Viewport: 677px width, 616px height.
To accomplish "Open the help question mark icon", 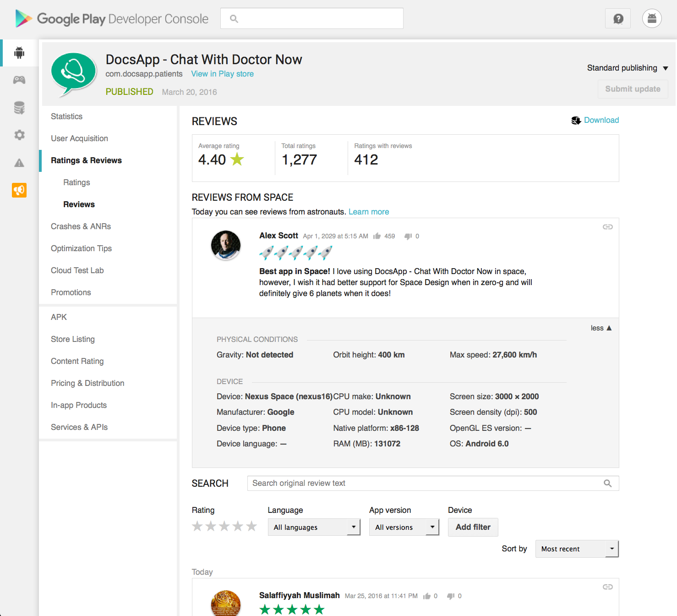I will pos(618,19).
